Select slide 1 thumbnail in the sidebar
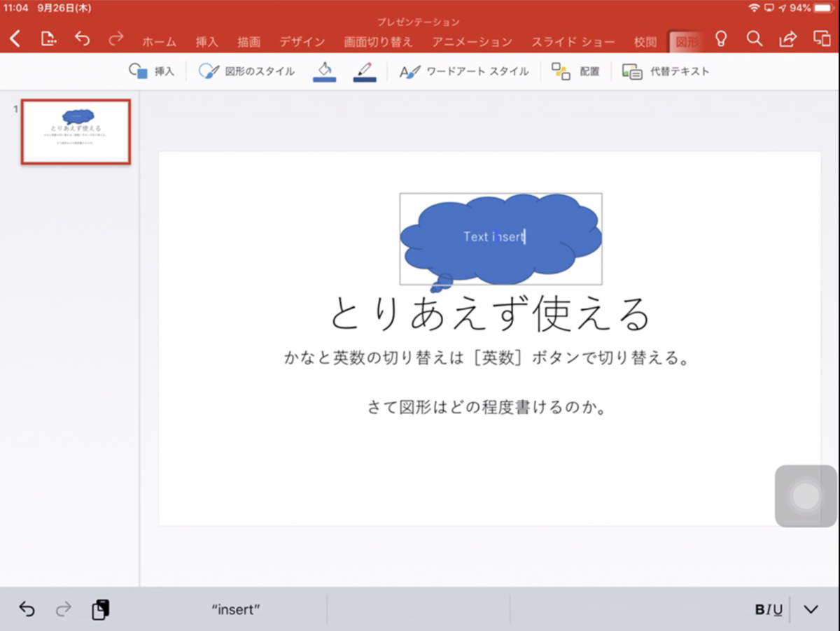Viewport: 840px width, 631px height. point(75,132)
